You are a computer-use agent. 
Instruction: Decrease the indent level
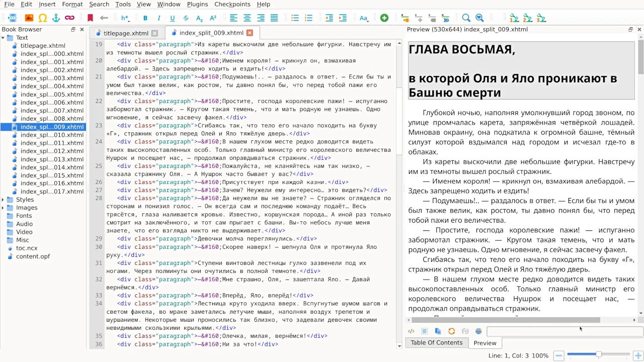tap(330, 18)
